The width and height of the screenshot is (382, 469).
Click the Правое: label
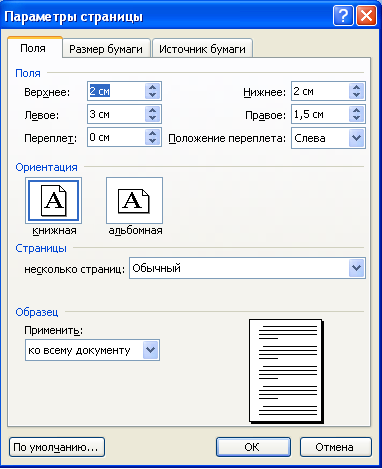coord(266,115)
